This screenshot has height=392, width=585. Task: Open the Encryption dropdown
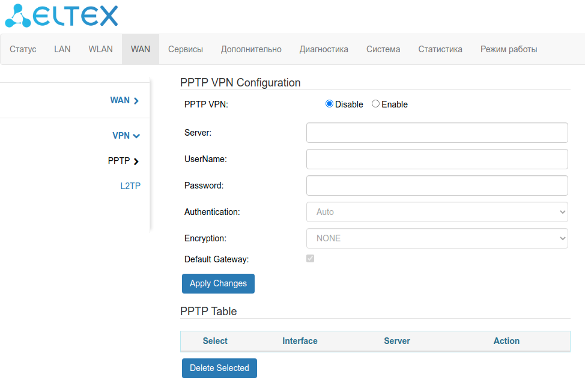click(437, 238)
